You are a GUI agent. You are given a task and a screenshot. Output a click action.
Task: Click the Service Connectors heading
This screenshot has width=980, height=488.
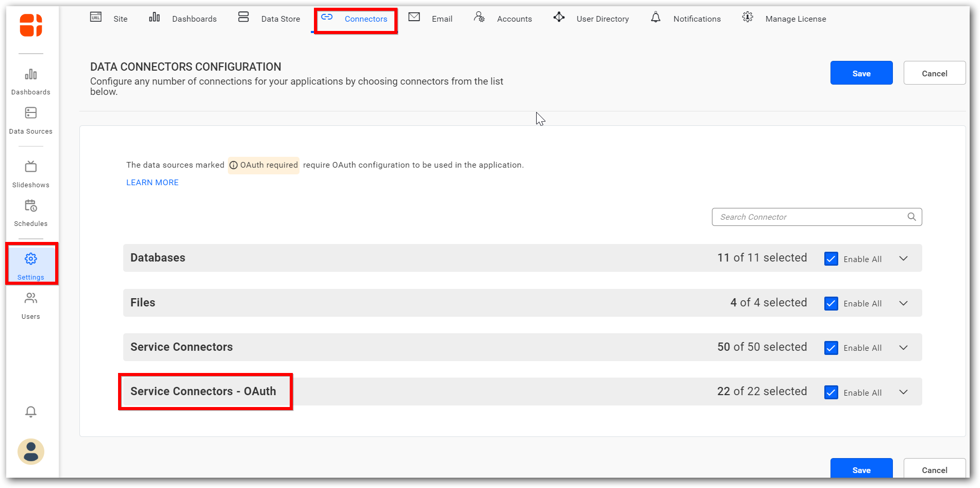click(181, 347)
